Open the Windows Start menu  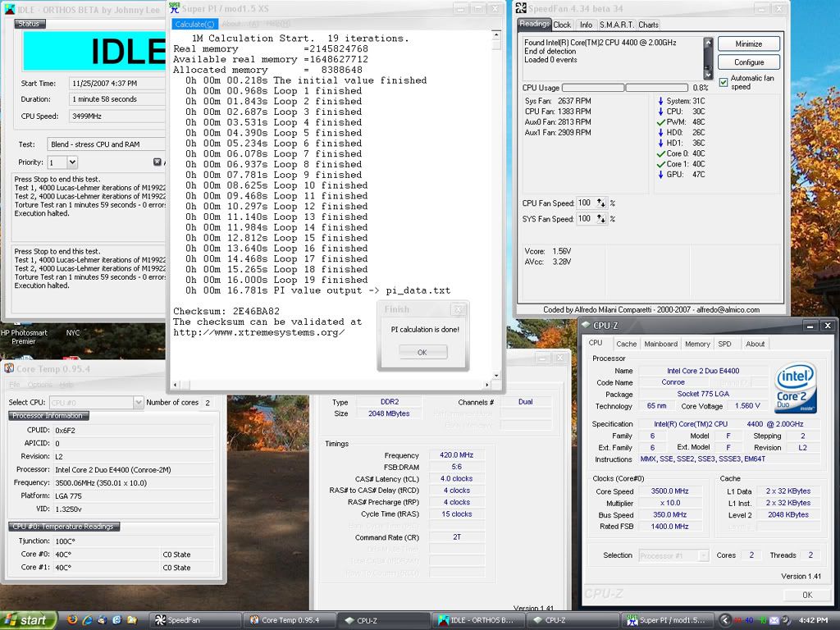pos(29,620)
